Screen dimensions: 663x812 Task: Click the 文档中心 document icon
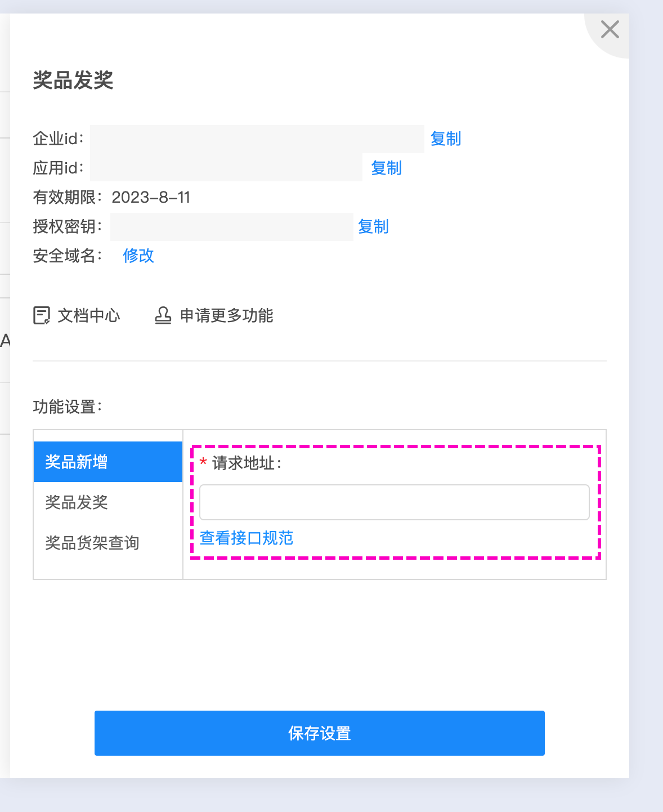[42, 315]
